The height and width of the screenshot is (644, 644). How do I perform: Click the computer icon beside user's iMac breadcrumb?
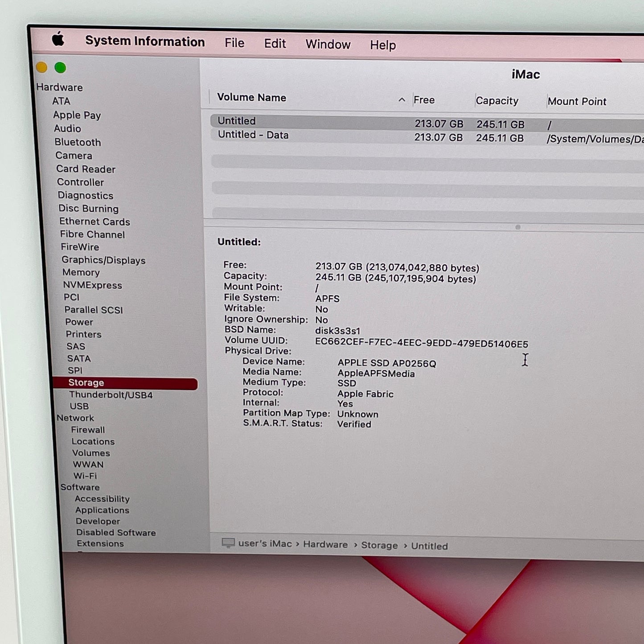click(229, 544)
